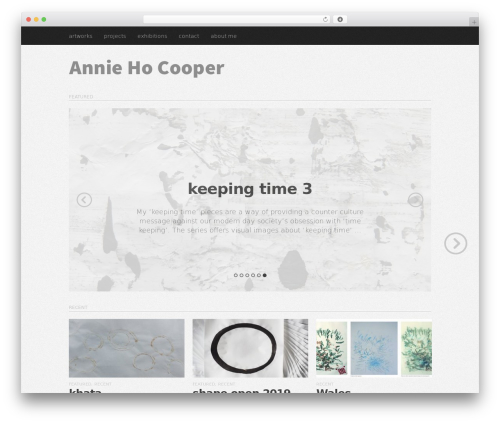The image size is (500, 423).
Task: Open the keeping time 3 slide title
Action: point(250,189)
